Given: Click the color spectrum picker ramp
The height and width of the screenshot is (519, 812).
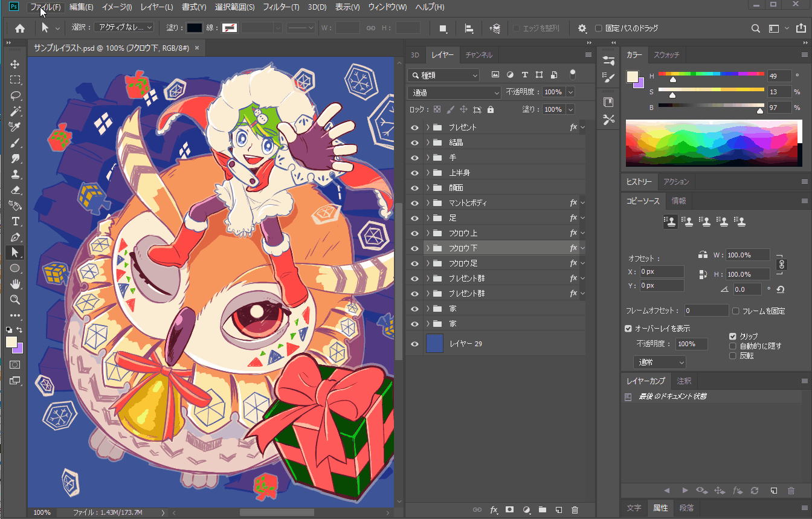Looking at the screenshot, I should pos(710,144).
